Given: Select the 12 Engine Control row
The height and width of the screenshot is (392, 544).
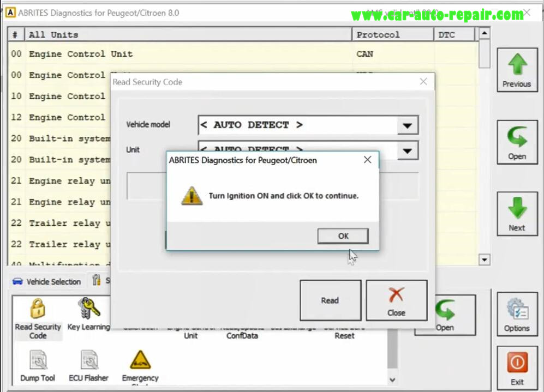Looking at the screenshot, I should [59, 118].
